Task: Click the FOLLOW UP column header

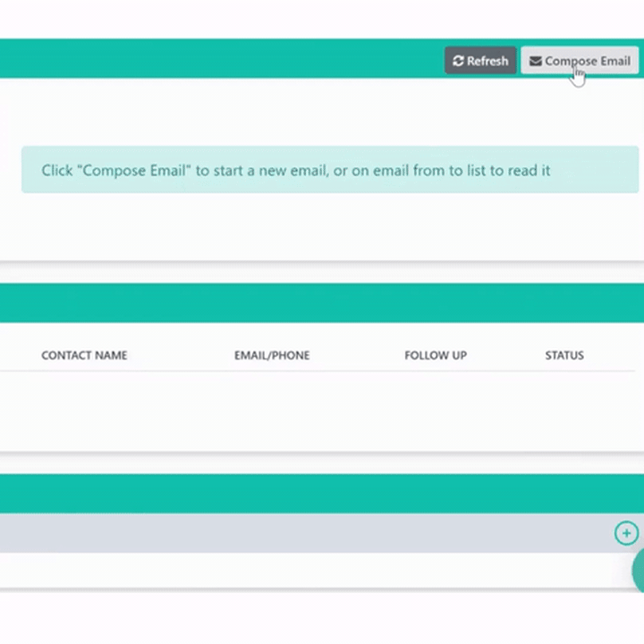Action: [436, 355]
